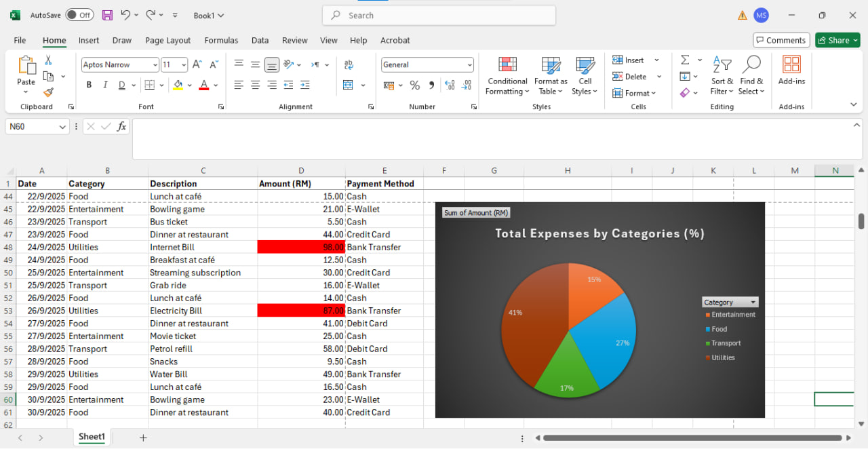Toggle Italic formatting
Image resolution: width=868 pixels, height=449 pixels.
click(x=105, y=85)
